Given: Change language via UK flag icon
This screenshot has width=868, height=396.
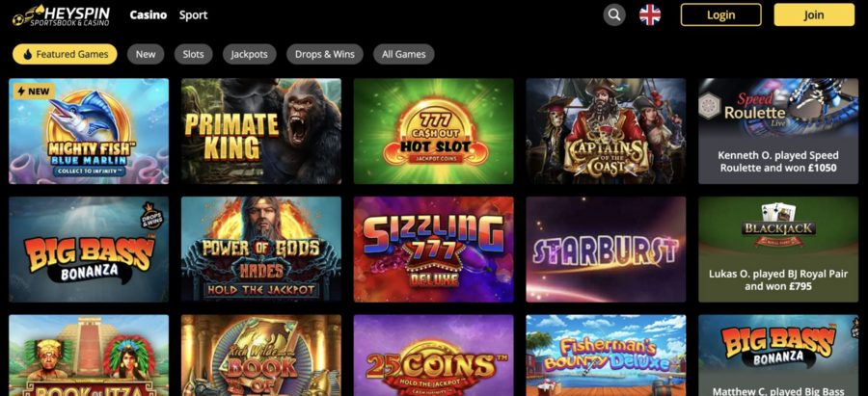Looking at the screenshot, I should click(650, 14).
